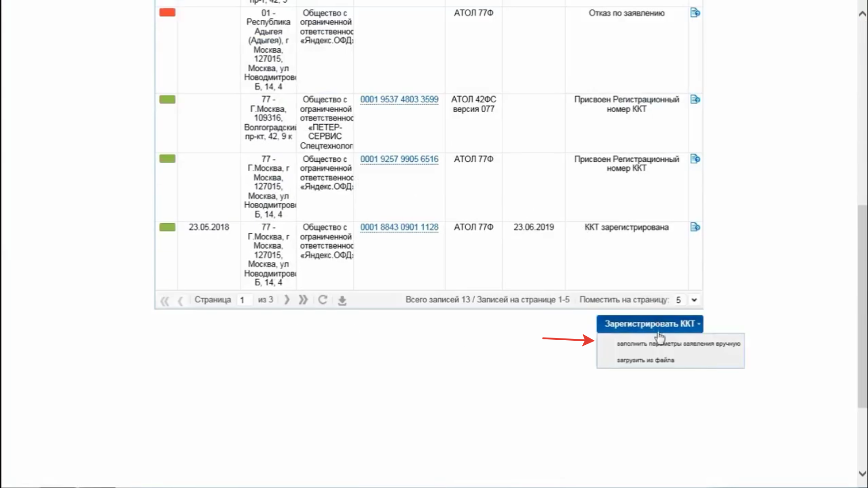
Task: Refresh the table with the reload icon
Action: pyautogui.click(x=323, y=300)
